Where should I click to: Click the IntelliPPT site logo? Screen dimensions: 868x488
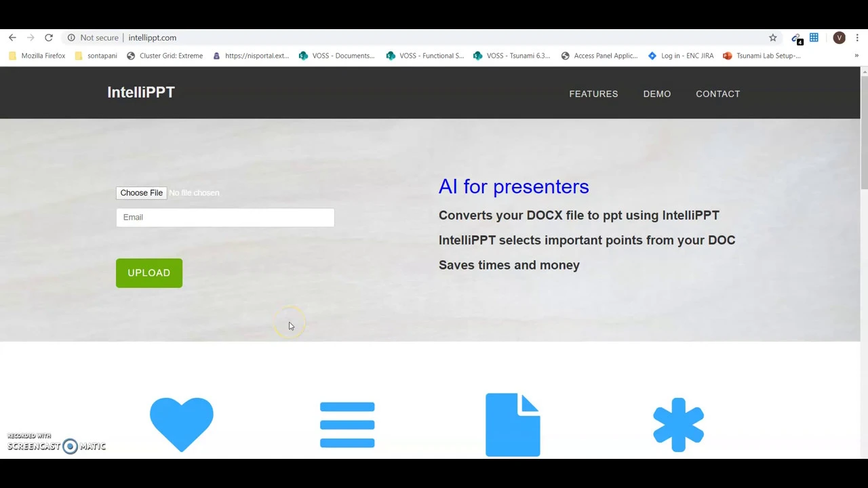(x=141, y=92)
